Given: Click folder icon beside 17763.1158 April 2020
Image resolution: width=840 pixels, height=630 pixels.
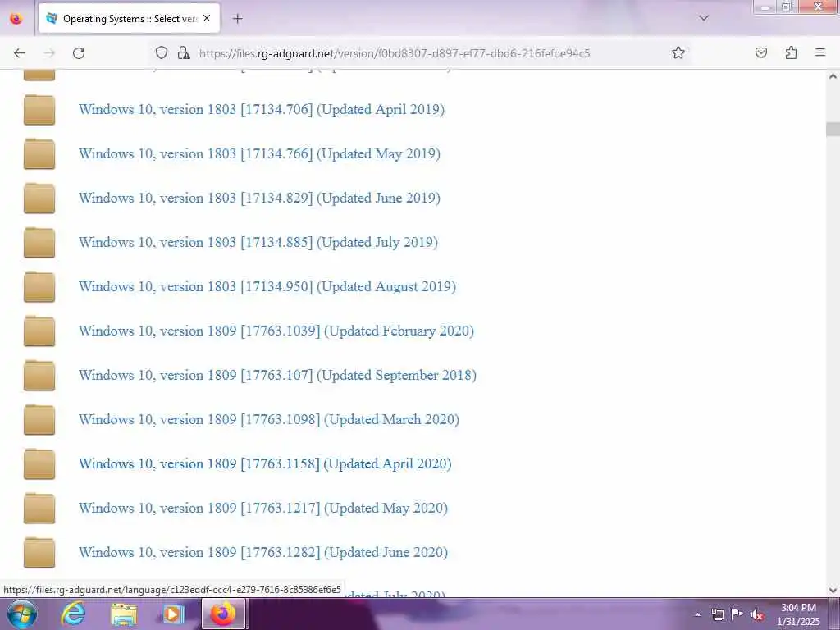Looking at the screenshot, I should (x=39, y=464).
